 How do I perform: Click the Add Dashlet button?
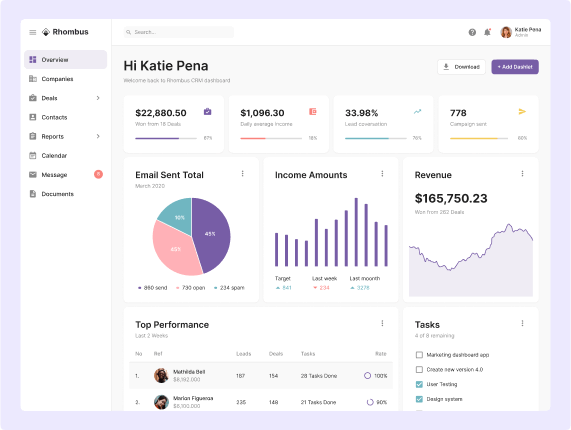pyautogui.click(x=515, y=67)
